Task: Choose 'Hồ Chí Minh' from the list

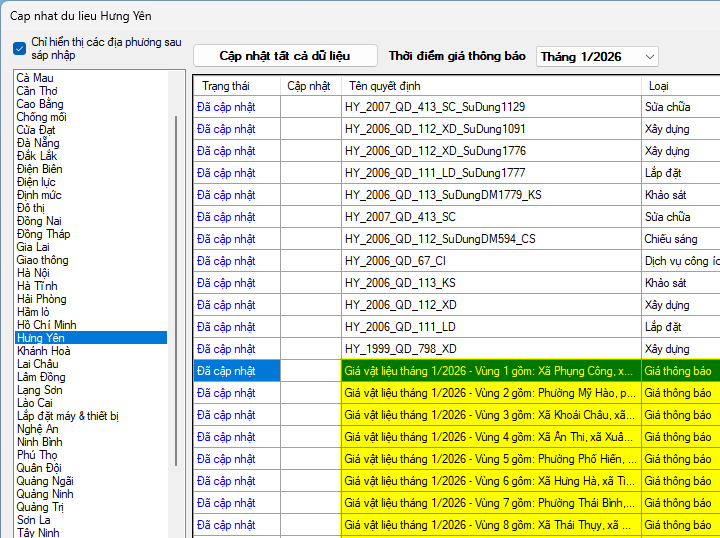Action: [x=46, y=325]
